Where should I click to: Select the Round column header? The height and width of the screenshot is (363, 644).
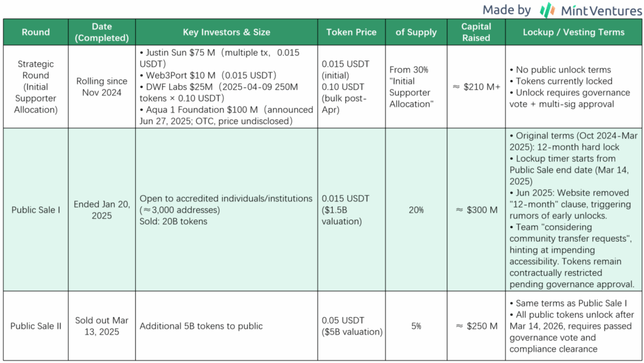(36, 32)
